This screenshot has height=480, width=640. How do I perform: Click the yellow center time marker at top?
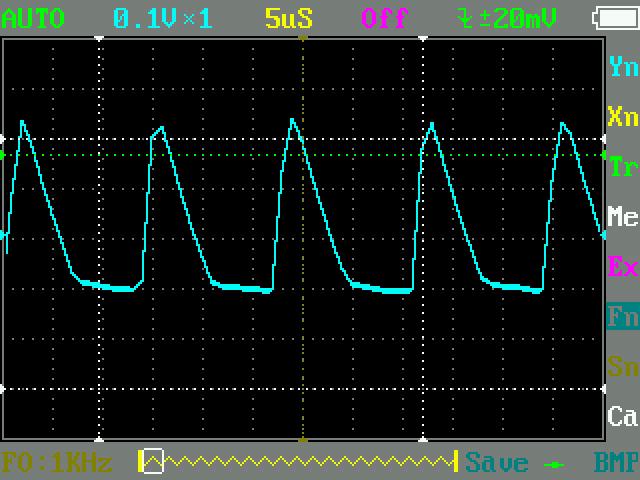point(302,38)
